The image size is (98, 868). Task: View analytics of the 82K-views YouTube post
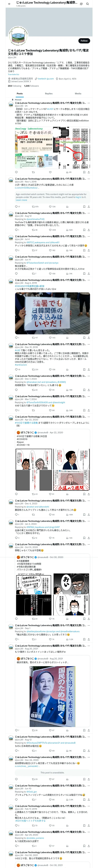(x=69, y=230)
